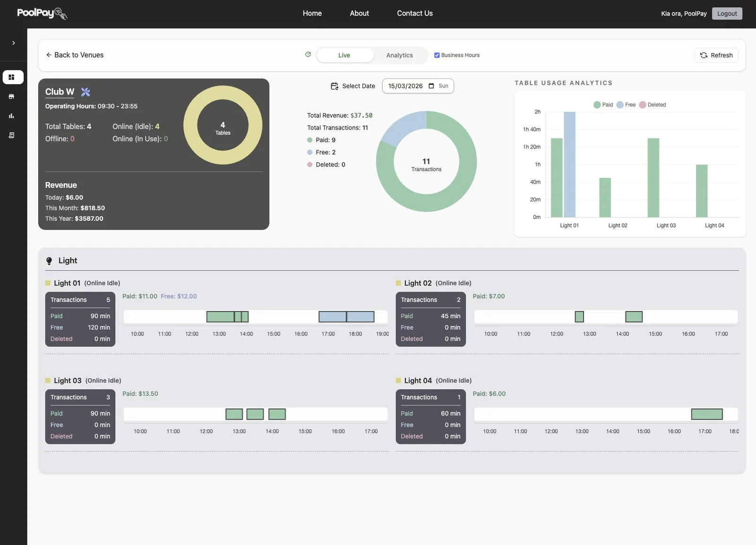Screen dimensions: 756x545
Task: Click the Logout button
Action: (x=727, y=13)
